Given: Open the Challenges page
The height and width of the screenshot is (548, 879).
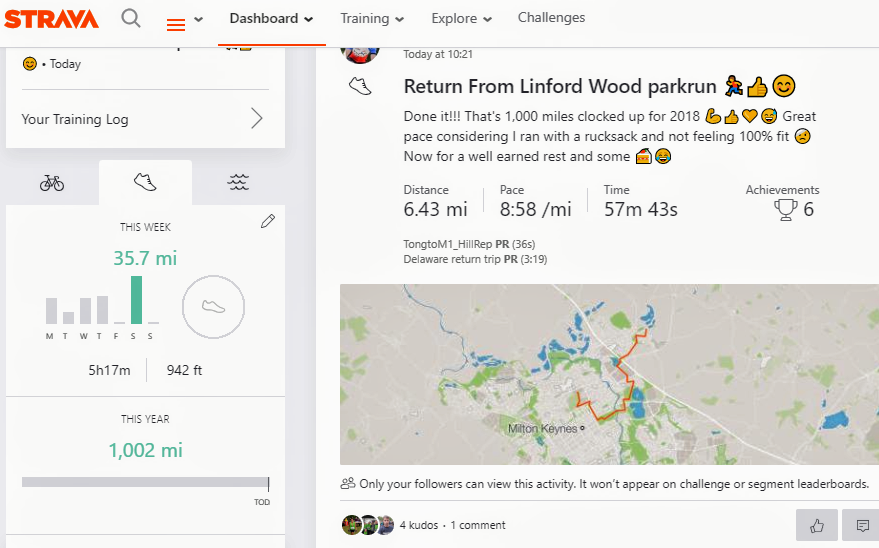Looking at the screenshot, I should pos(551,18).
